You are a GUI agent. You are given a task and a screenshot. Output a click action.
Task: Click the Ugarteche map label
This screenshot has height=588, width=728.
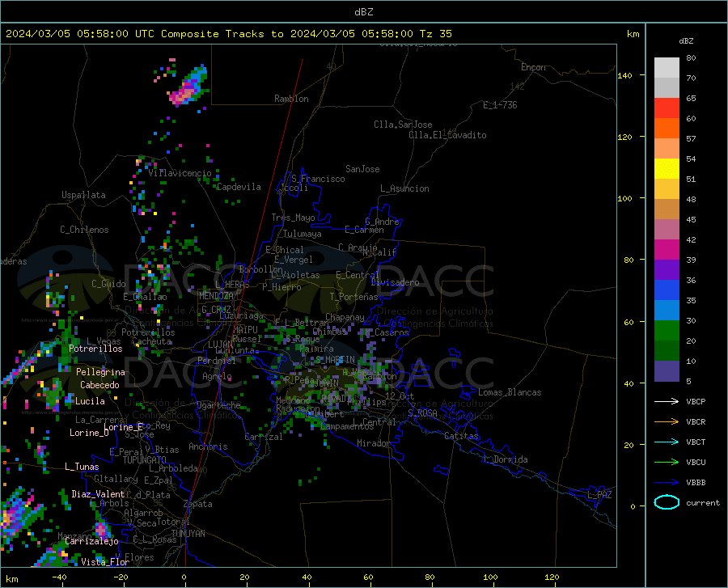218,405
